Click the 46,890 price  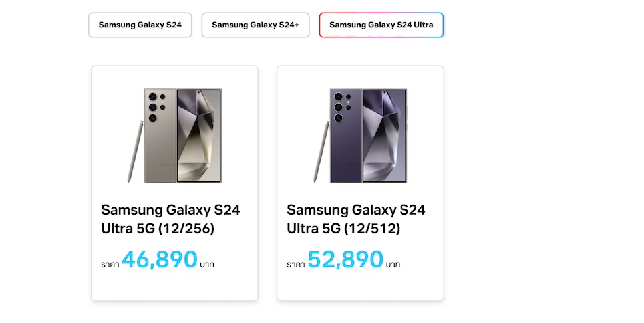point(160,260)
